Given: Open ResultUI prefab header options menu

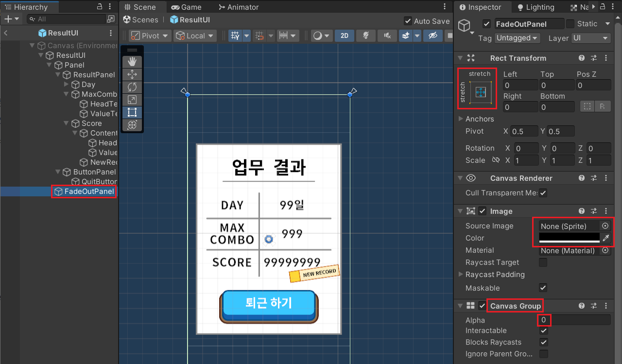Looking at the screenshot, I should coord(111,33).
